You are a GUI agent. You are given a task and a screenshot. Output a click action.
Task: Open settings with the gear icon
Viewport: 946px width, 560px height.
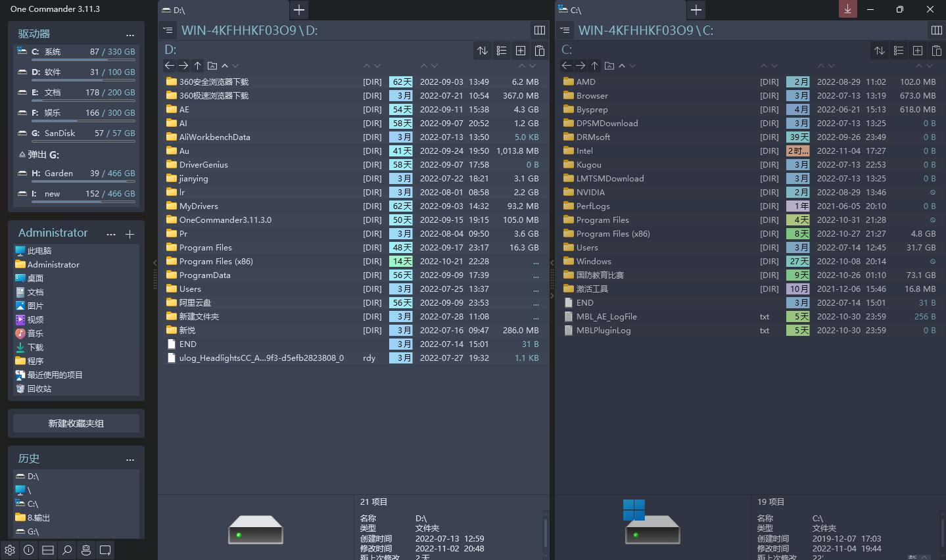[x=10, y=550]
